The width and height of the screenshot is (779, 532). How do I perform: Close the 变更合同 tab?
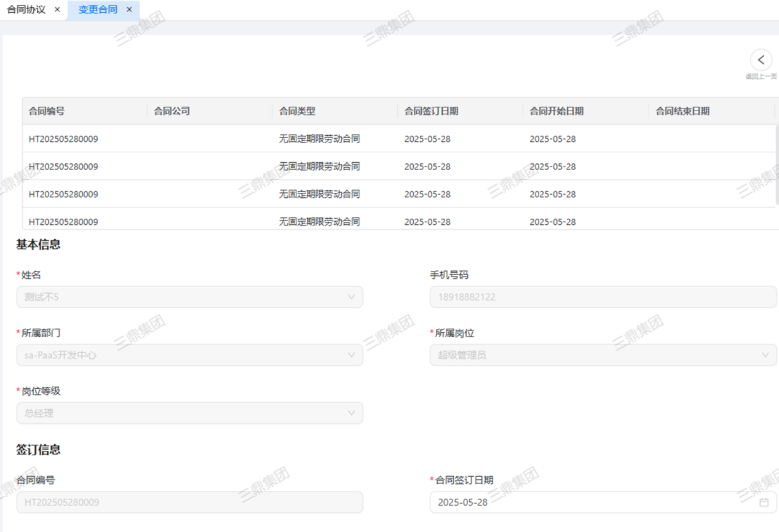(129, 10)
